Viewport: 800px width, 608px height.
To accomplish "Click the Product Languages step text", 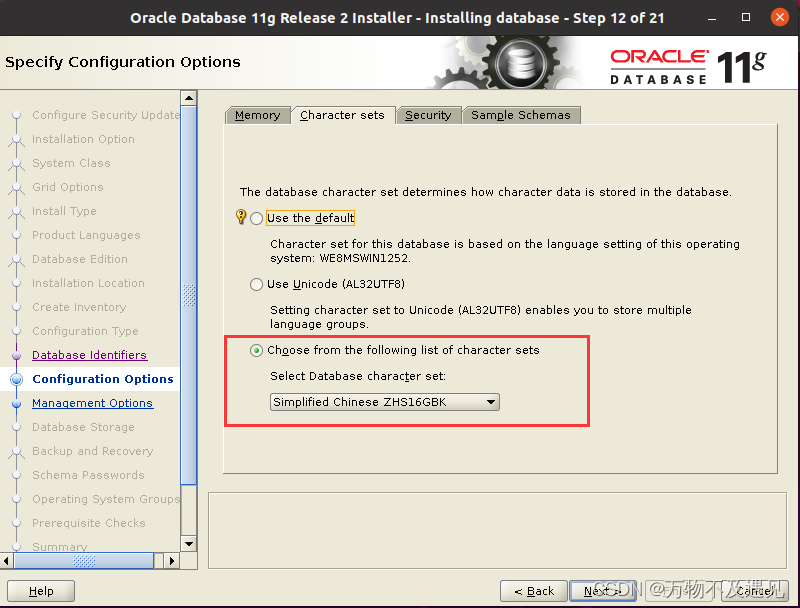I will click(x=86, y=235).
